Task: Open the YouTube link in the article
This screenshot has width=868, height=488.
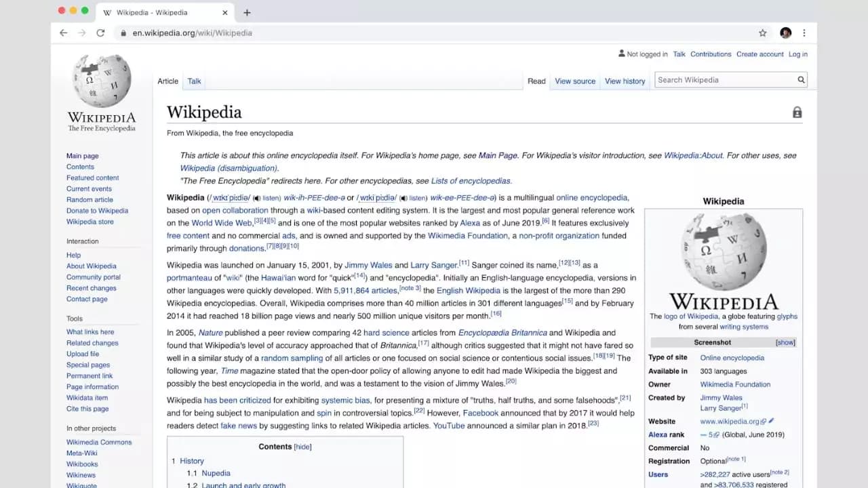Action: click(449, 426)
